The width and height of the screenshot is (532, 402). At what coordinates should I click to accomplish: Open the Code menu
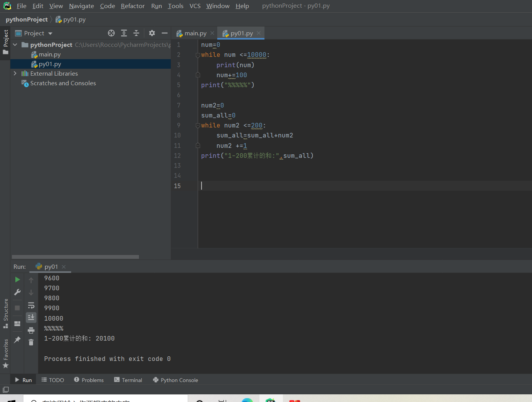107,6
